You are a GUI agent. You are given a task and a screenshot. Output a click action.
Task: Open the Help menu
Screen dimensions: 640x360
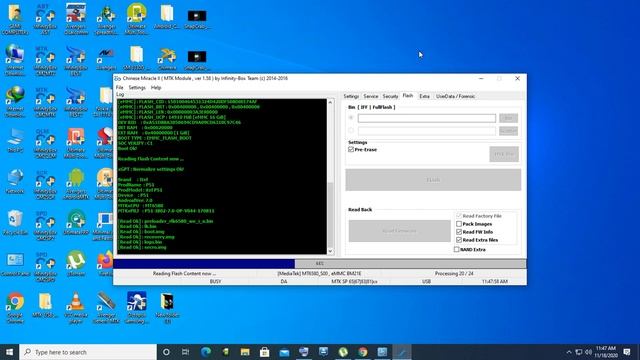click(x=156, y=88)
